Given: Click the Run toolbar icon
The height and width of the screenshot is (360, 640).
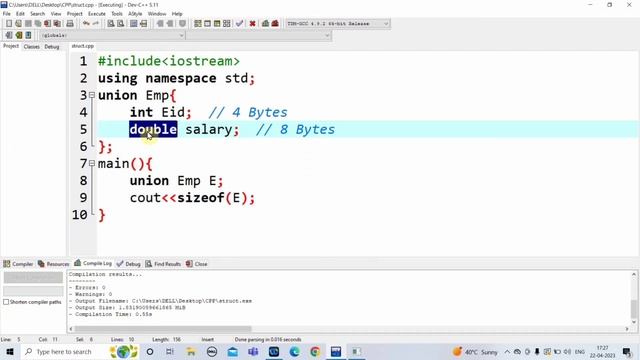Looking at the screenshot, I should [207, 24].
